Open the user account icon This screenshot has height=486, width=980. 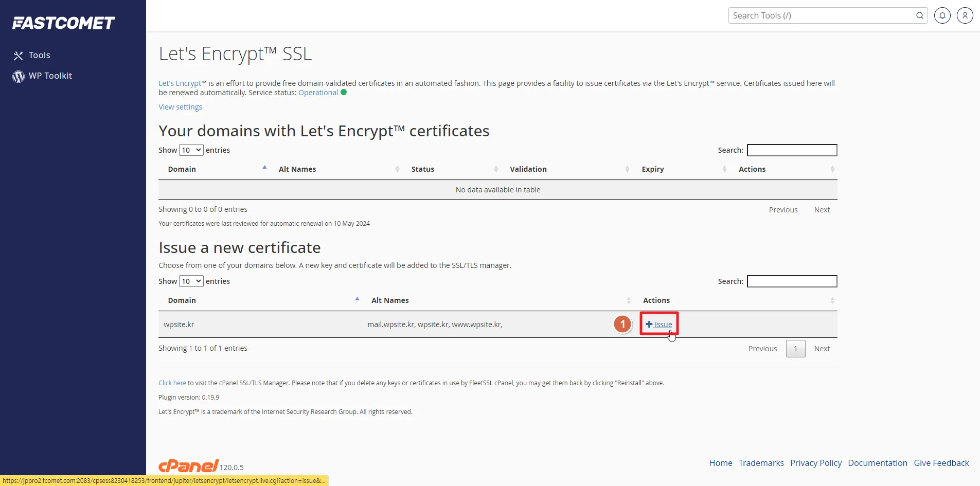(x=965, y=15)
